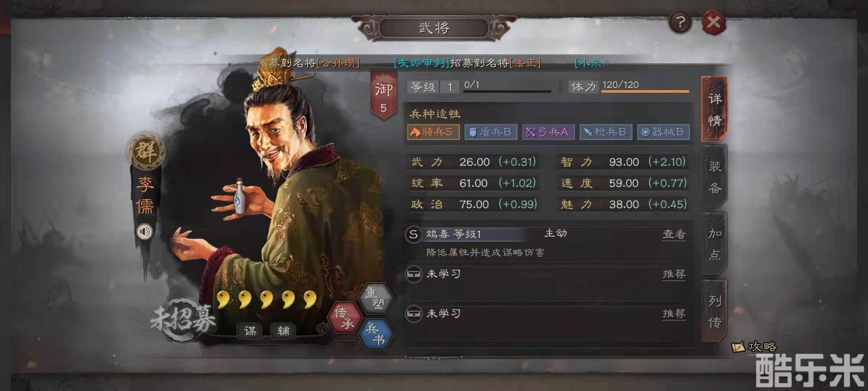This screenshot has height=391, width=868.
Task: Open the 攻略 guide link
Action: pyautogui.click(x=755, y=347)
